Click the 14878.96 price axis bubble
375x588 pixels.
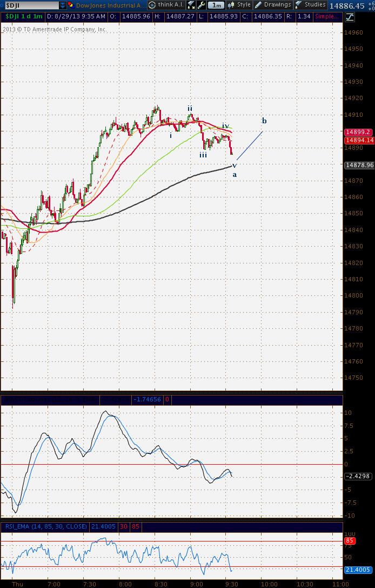pyautogui.click(x=359, y=165)
